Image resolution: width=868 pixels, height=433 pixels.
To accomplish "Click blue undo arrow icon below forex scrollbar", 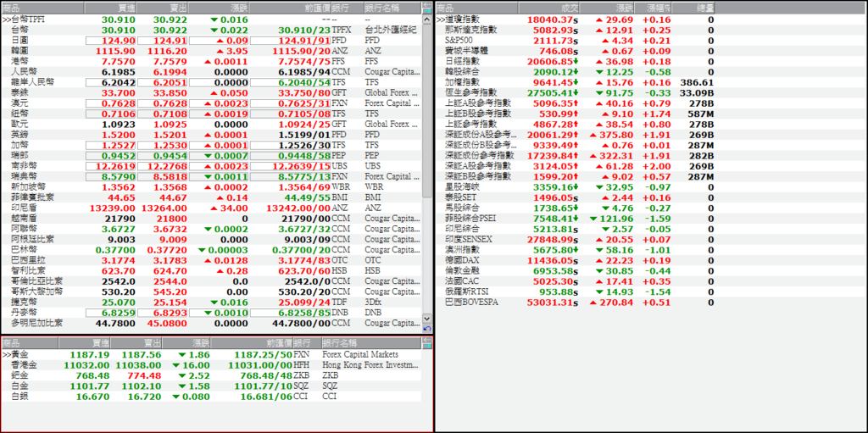I will 427,329.
